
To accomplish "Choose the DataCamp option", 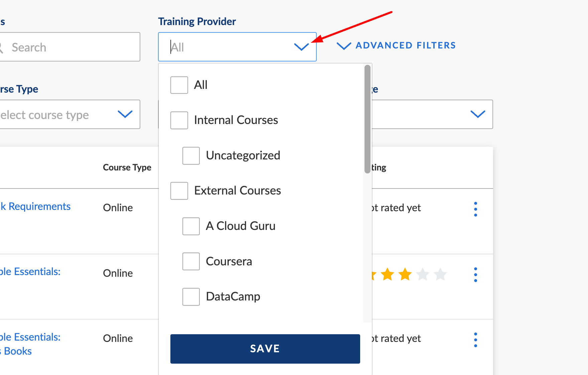I will (221, 297).
